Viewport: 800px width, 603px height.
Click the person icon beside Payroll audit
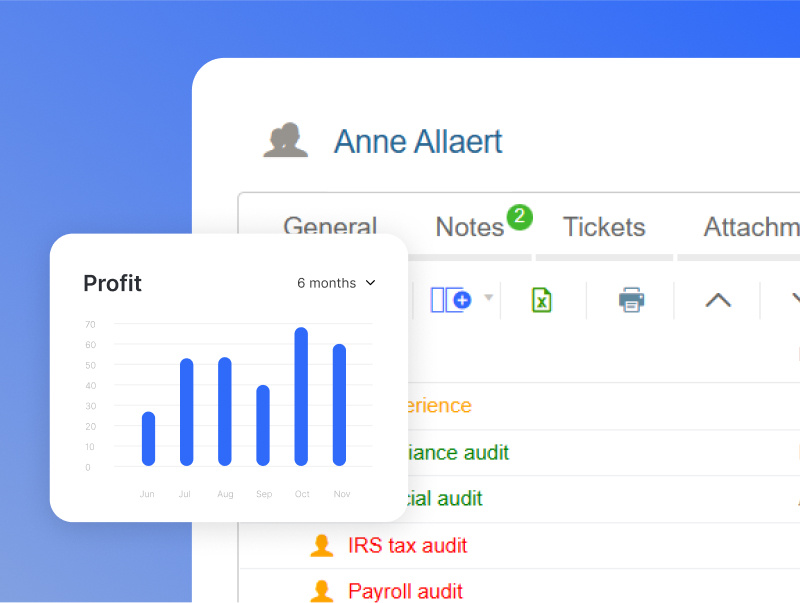pyautogui.click(x=322, y=591)
